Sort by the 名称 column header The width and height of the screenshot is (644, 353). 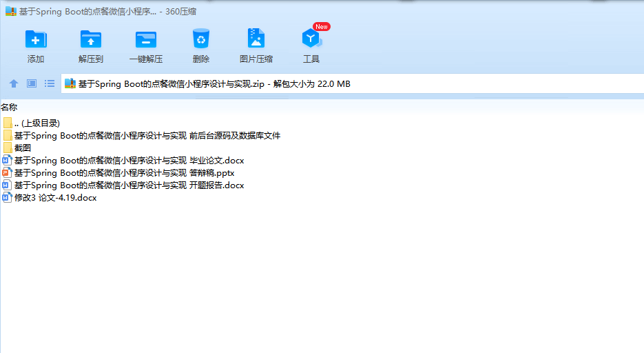(x=9, y=108)
